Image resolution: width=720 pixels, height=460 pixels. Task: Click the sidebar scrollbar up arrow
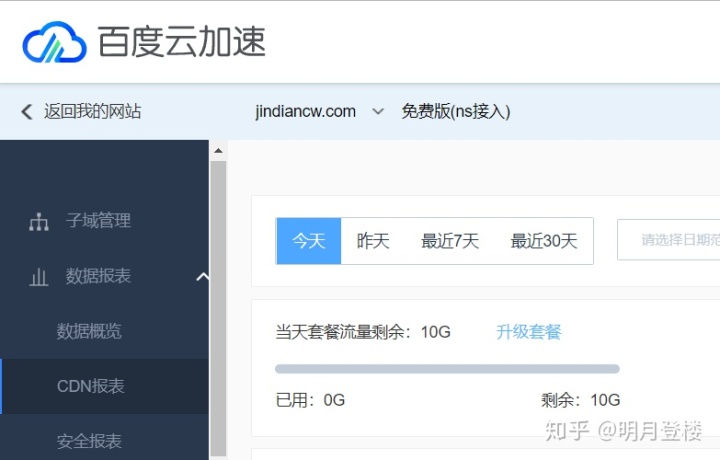(x=219, y=151)
